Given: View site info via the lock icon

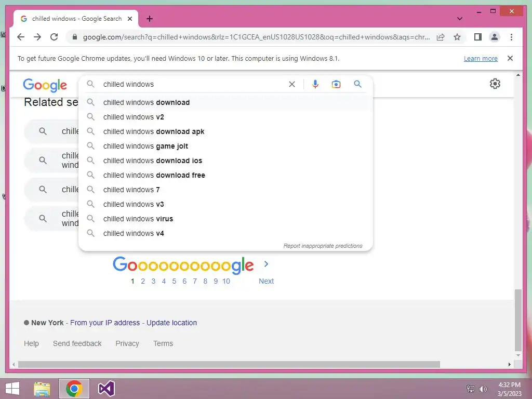Looking at the screenshot, I should 75,37.
